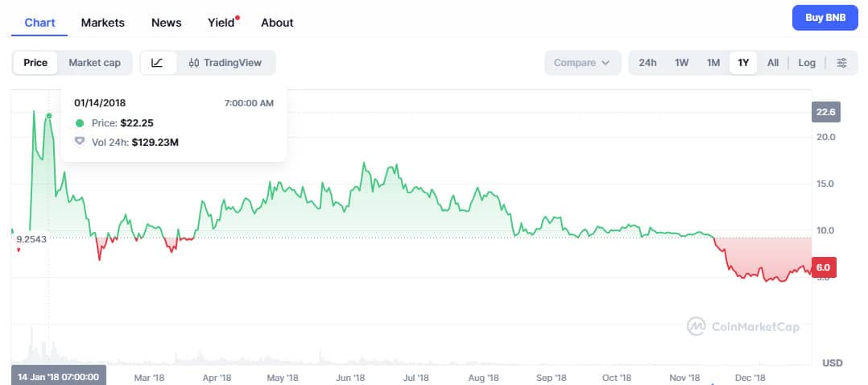Viewport: 868px width, 385px height.
Task: Click the red dot on Yield tab
Action: click(x=238, y=17)
